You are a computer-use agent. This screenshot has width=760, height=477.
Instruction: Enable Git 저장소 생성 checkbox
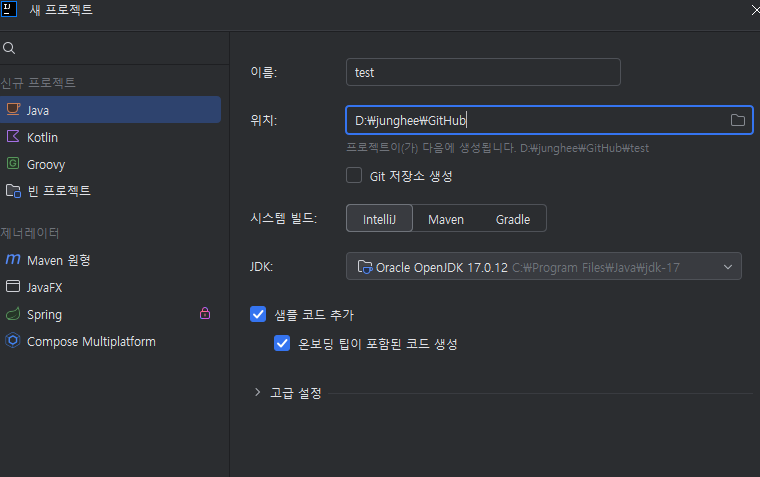click(354, 175)
